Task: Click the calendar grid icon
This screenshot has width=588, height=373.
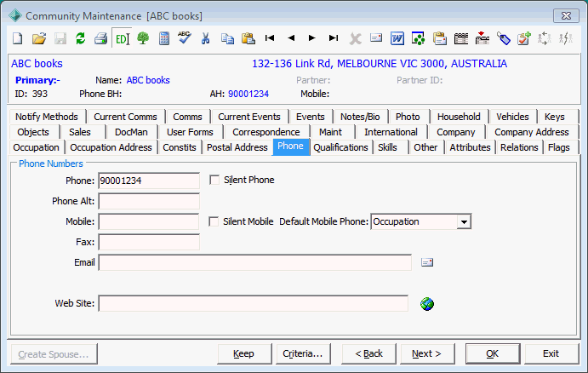Action: coord(461,38)
